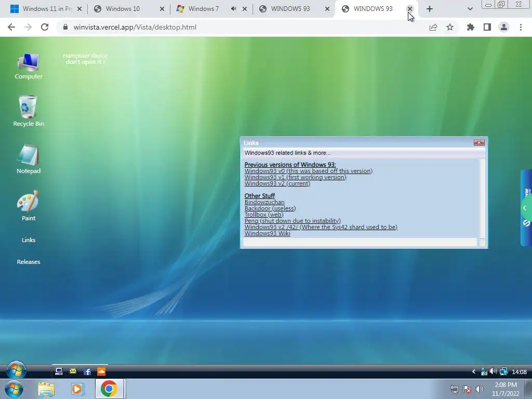This screenshot has width=532, height=399.
Task: Open the Releases desktop shortcut
Action: pyautogui.click(x=29, y=262)
